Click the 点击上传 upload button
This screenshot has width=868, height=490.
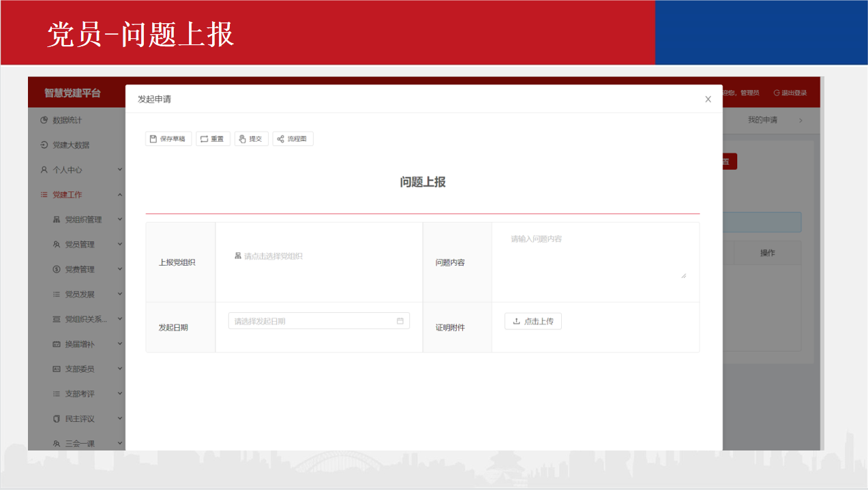[533, 321]
